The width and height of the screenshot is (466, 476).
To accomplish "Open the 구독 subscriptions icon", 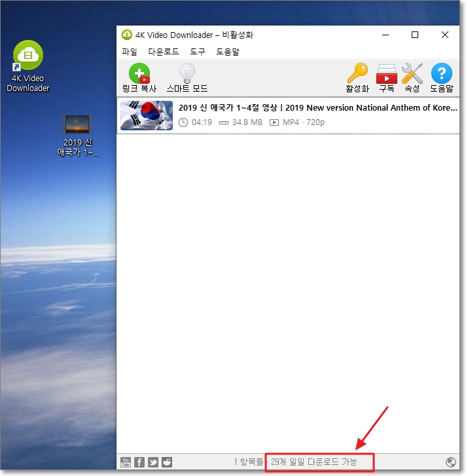I will pos(387,73).
